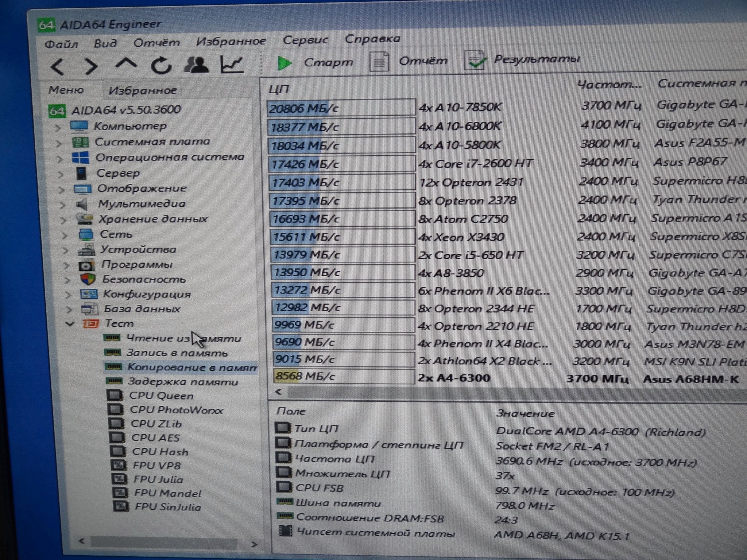Open the Отчёт menu
Image resolution: width=747 pixels, height=560 pixels.
point(156,42)
